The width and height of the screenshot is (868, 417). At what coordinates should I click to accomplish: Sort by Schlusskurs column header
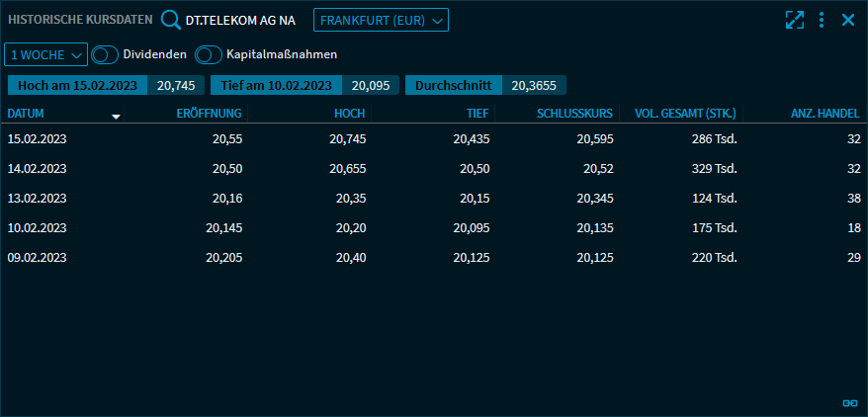[574, 114]
